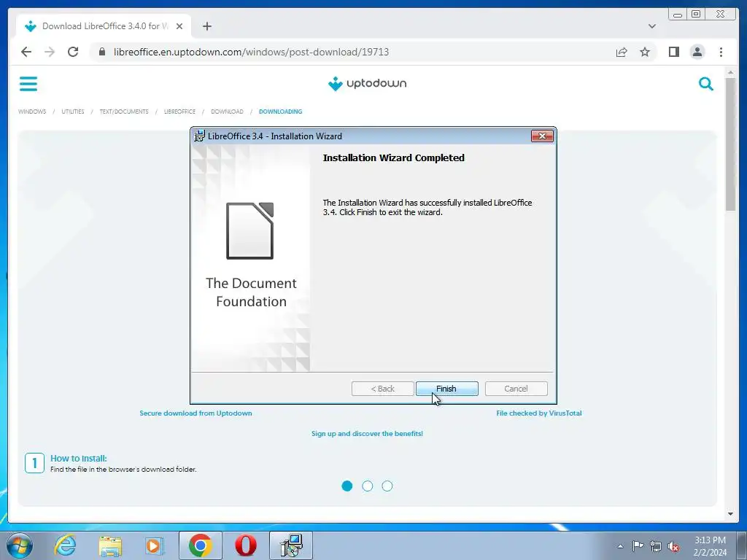747x560 pixels.
Task: Select the Download LibreOffice 3.4.0 tab
Action: [104, 26]
